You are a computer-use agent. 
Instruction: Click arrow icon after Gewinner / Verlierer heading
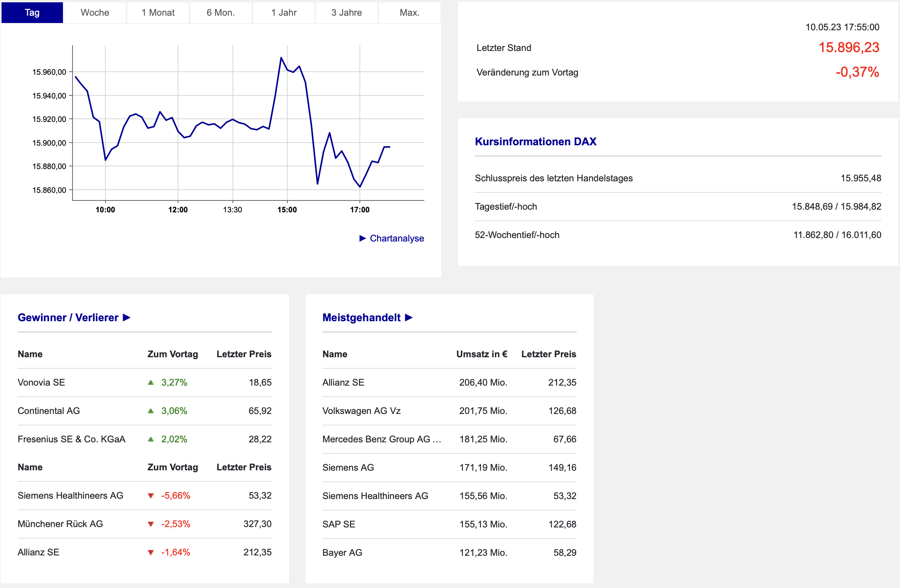tap(127, 318)
